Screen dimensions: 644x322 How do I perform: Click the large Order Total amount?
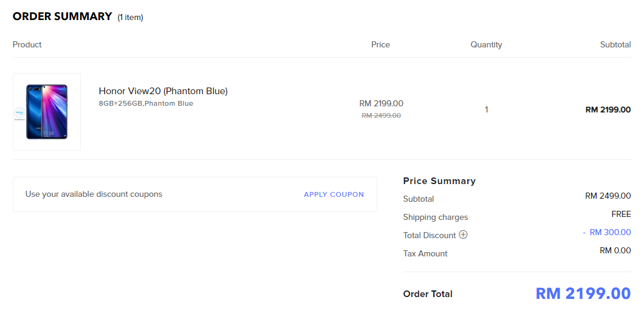pyautogui.click(x=583, y=293)
